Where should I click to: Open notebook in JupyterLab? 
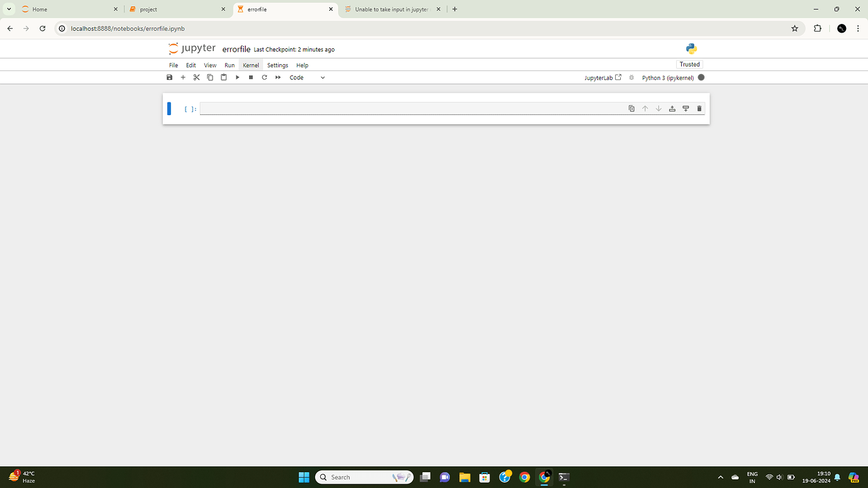point(603,77)
